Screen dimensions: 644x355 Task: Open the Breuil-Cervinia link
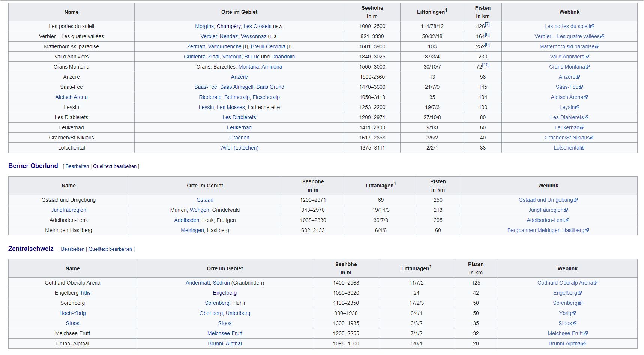[268, 46]
